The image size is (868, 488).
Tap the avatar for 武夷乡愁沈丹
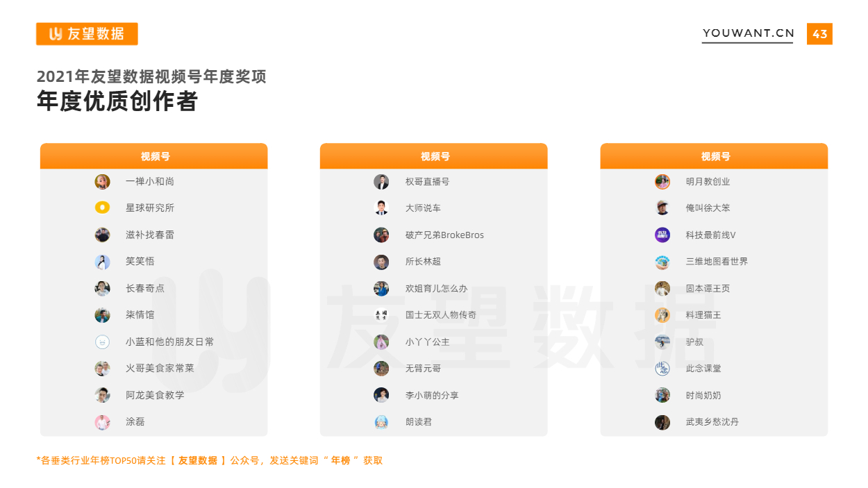(x=662, y=422)
